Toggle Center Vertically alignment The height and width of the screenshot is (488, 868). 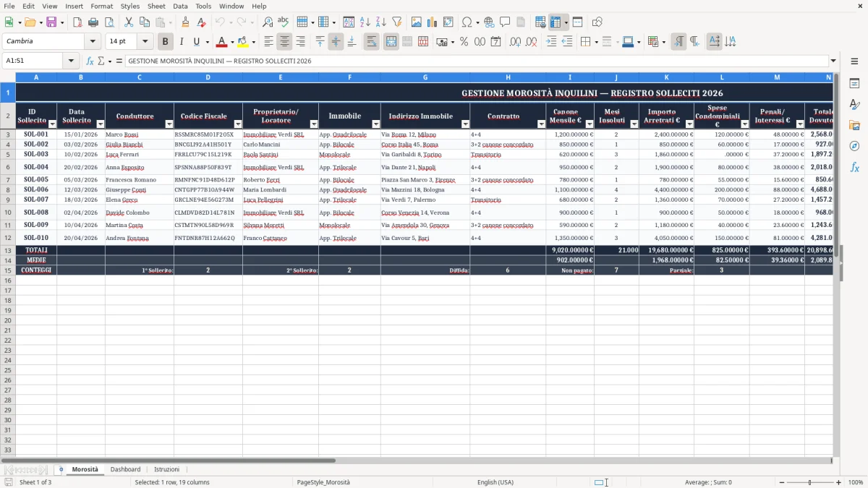[x=336, y=42]
